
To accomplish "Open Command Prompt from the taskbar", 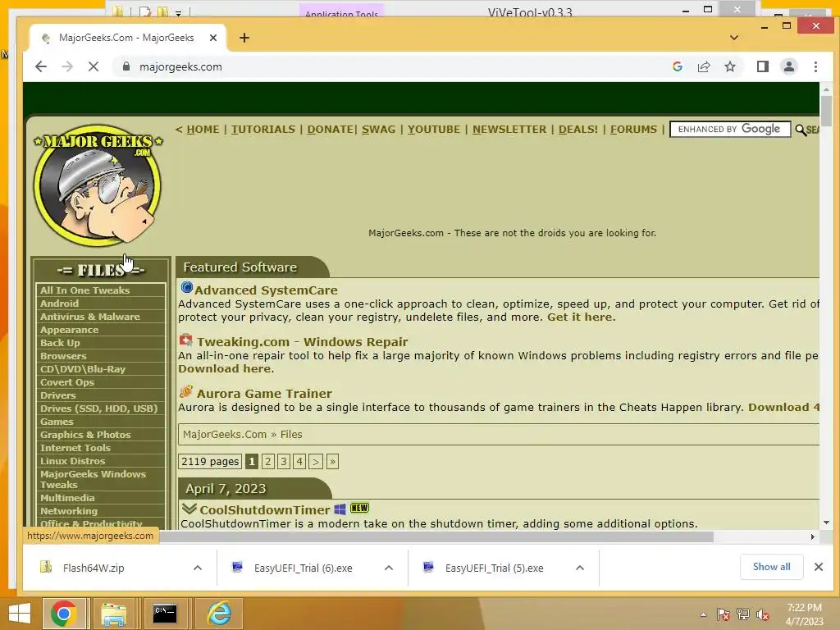I will click(x=164, y=614).
